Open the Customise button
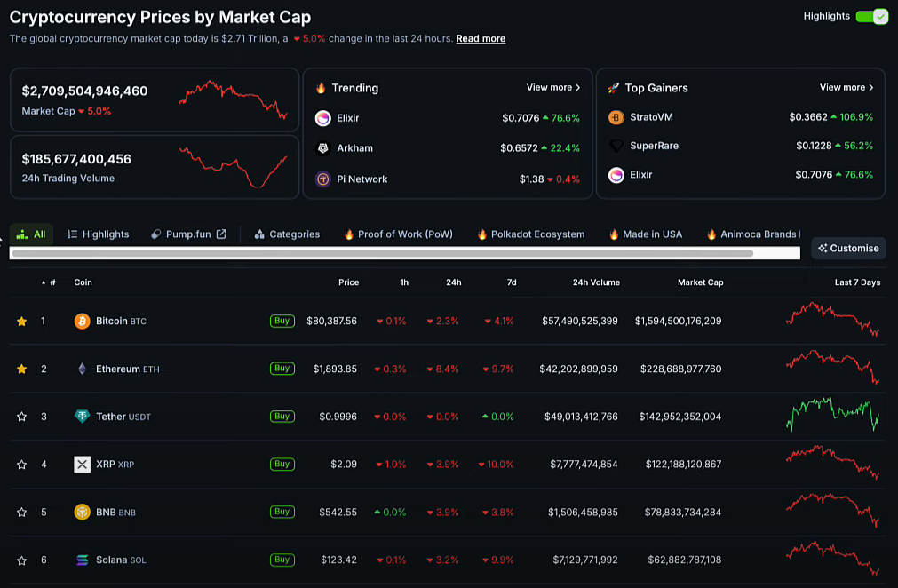This screenshot has width=898, height=588. [x=848, y=249]
